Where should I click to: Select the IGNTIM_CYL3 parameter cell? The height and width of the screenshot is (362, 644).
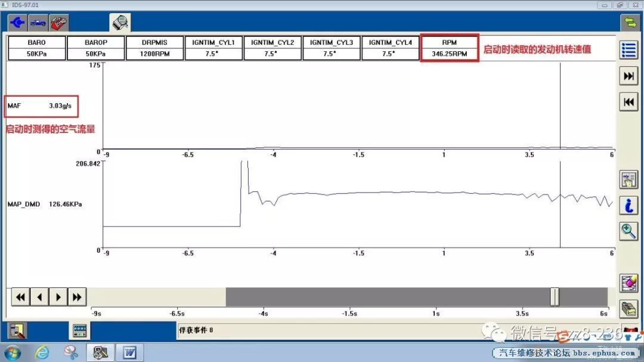click(x=332, y=48)
